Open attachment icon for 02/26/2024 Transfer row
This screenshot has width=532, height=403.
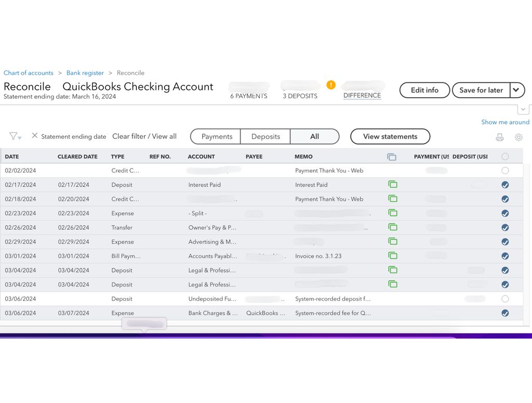click(x=393, y=227)
